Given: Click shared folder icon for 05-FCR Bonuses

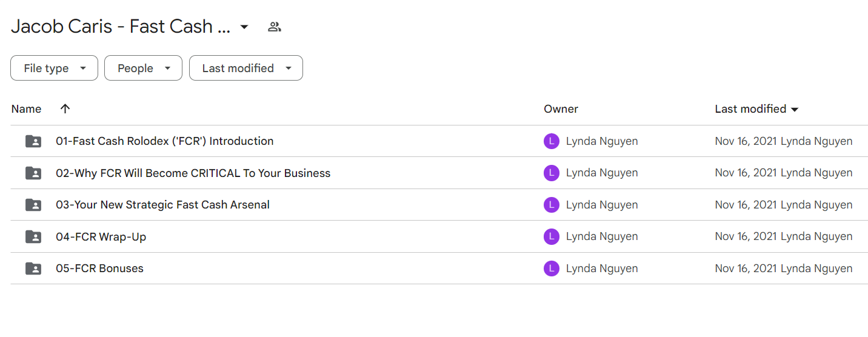Looking at the screenshot, I should (33, 269).
